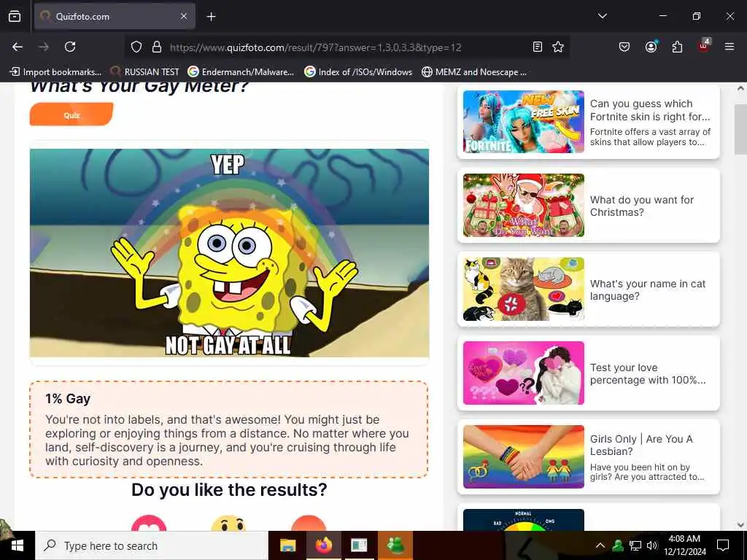Open 'Test your love percentage' link
Image resolution: width=747 pixels, height=560 pixels.
[x=648, y=373]
